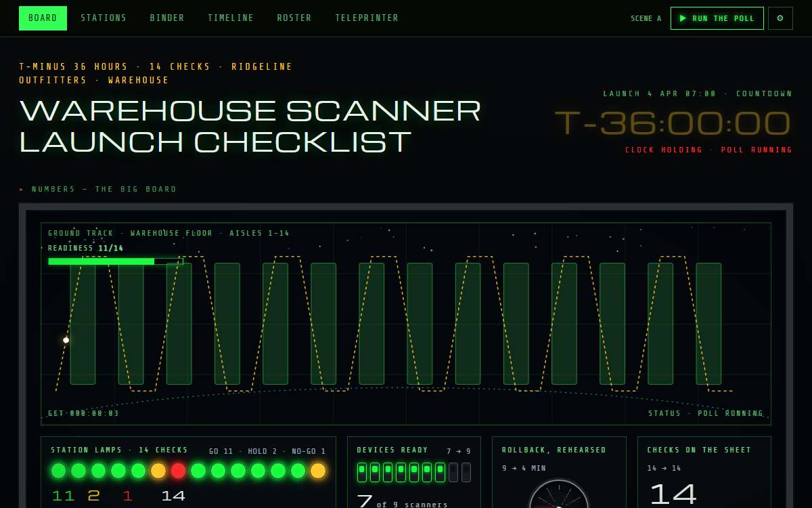Select the amber lamp left of the red lamp
The image size is (812, 508).
point(158,471)
